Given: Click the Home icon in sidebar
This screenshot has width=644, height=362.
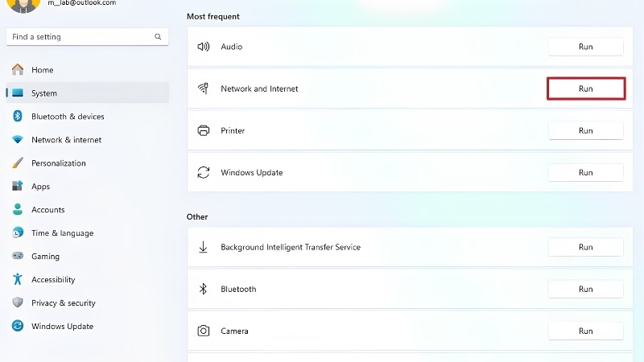Looking at the screenshot, I should coord(17,69).
